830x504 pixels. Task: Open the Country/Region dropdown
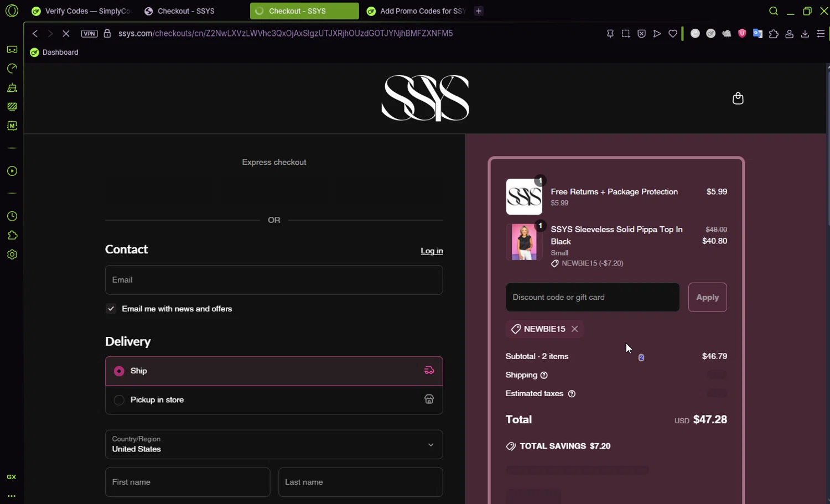(274, 444)
